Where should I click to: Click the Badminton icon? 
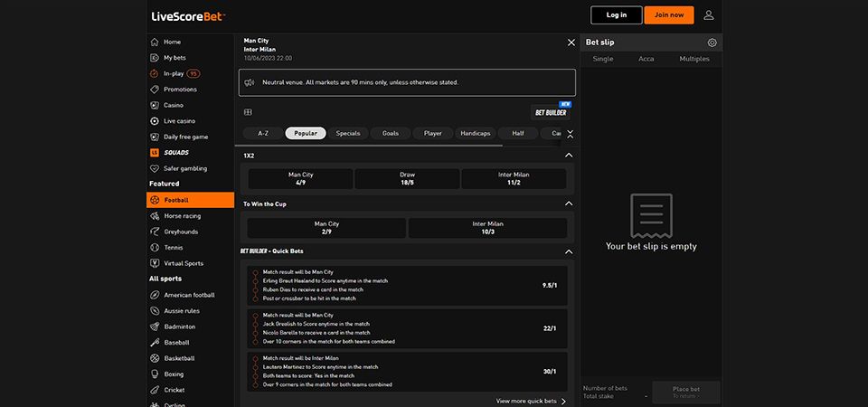[155, 327]
